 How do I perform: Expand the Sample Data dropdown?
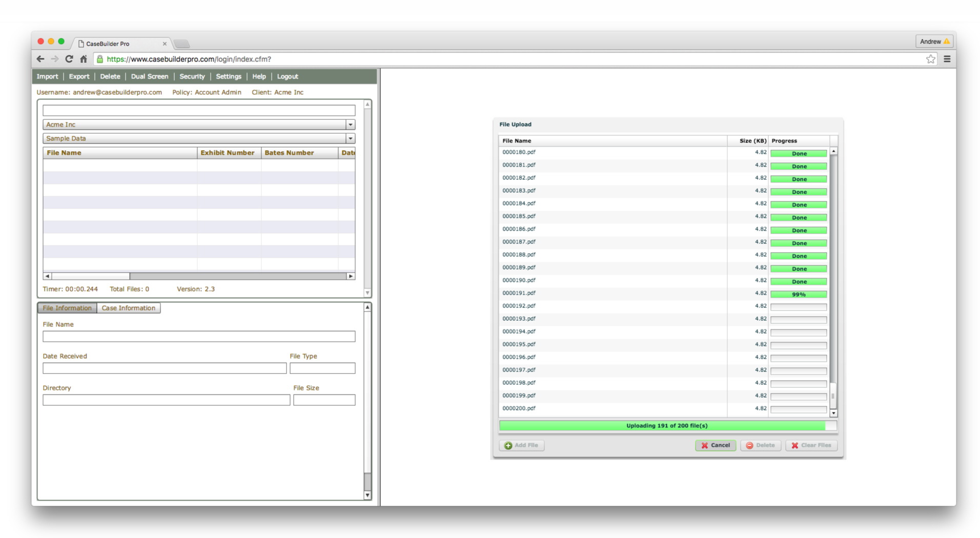pyautogui.click(x=350, y=138)
